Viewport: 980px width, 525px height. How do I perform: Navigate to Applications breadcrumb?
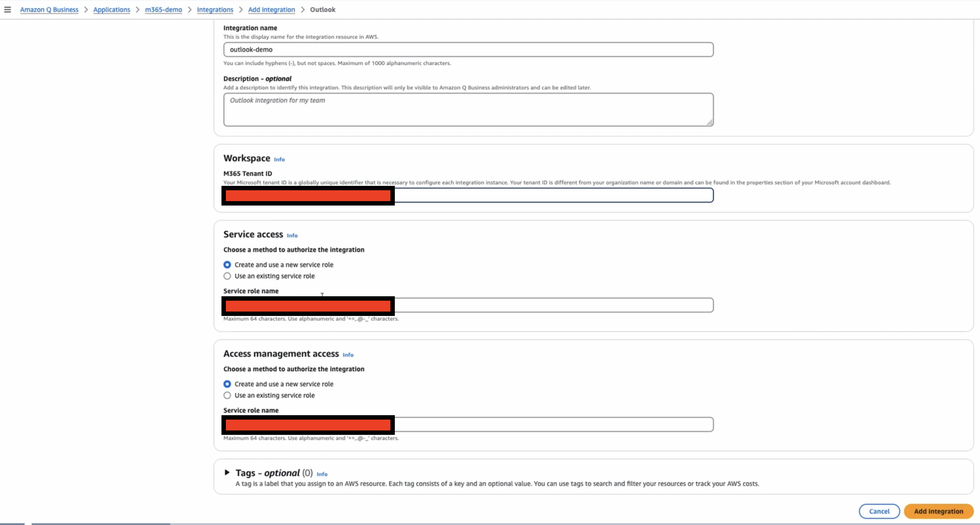(111, 9)
